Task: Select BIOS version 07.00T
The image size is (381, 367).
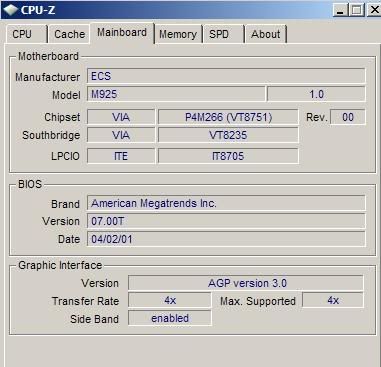Action: 226,221
